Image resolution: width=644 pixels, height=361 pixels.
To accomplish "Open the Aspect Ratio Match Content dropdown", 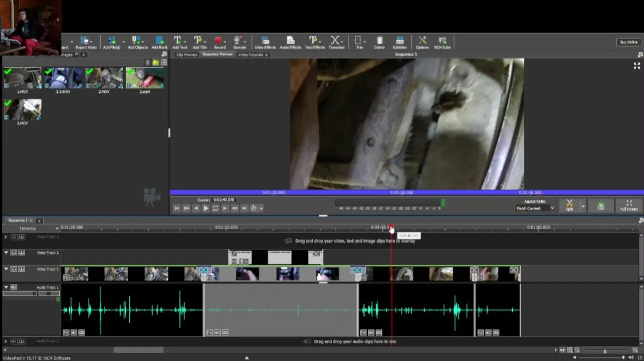I will coord(536,208).
